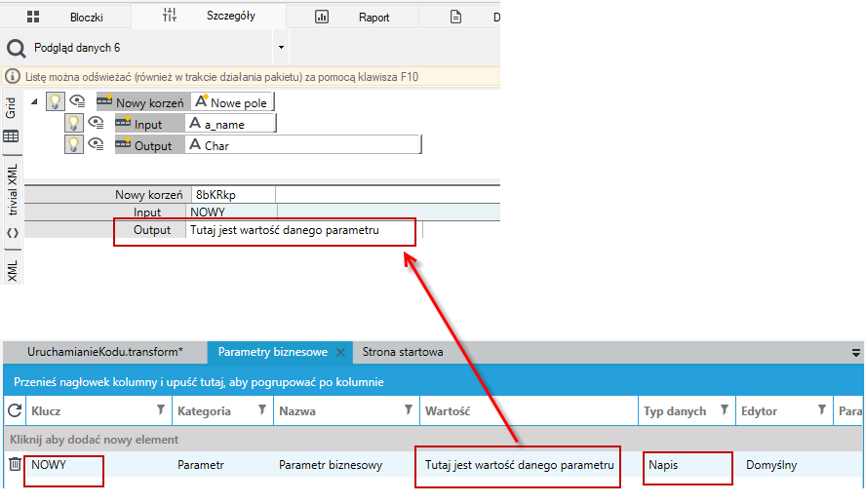Viewport: 865px width, 504px height.
Task: Click the Wartość cell of the NOWY row
Action: pos(529,465)
